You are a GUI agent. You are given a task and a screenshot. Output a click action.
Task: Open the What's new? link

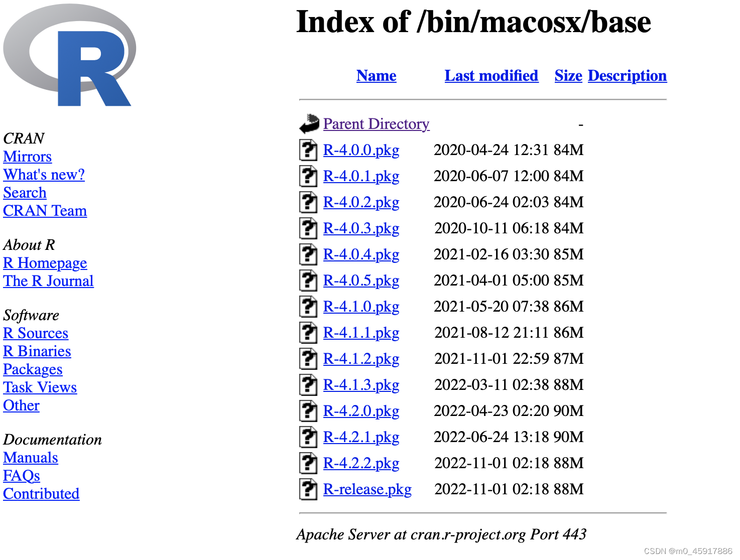44,175
